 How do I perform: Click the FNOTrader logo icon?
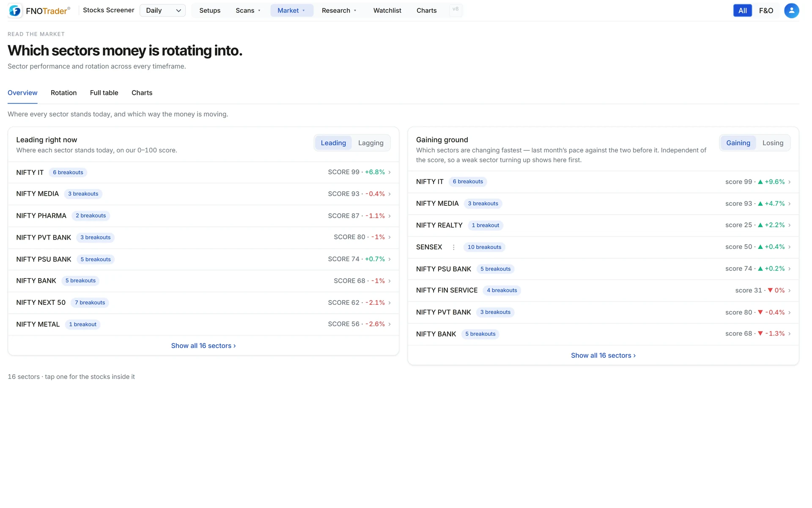coord(15,11)
